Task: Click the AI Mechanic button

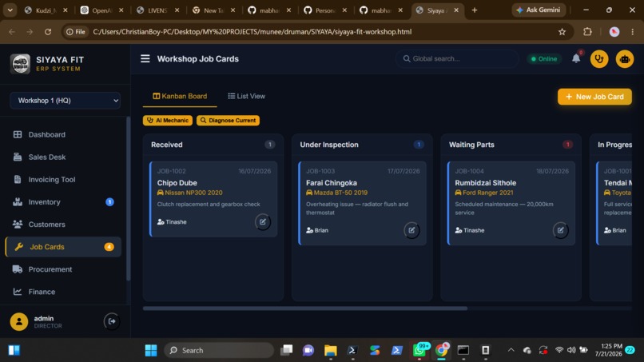Action: point(168,121)
